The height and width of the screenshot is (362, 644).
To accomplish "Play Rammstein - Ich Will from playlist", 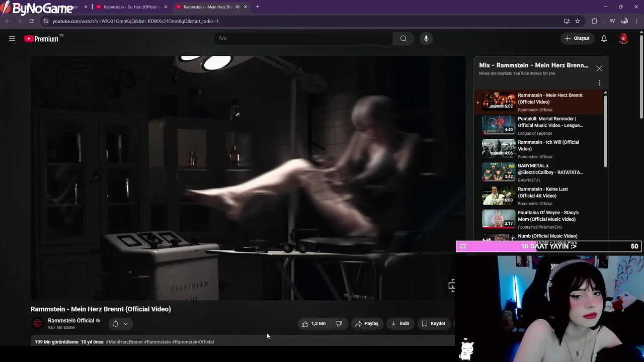I will coord(539,149).
